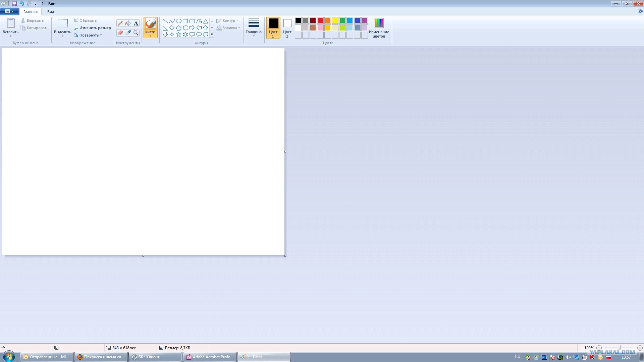
Task: Select the Pencil tool
Action: (120, 23)
